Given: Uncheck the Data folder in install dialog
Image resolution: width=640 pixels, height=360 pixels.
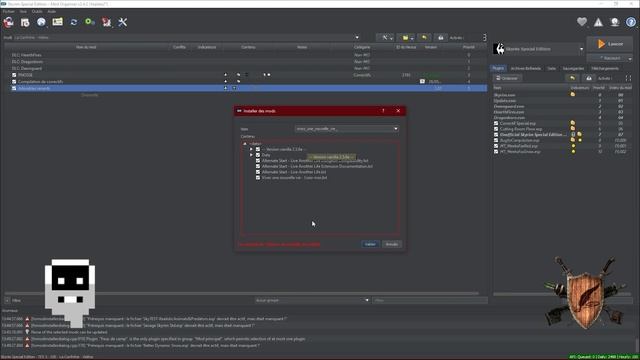Looking at the screenshot, I should click(258, 155).
